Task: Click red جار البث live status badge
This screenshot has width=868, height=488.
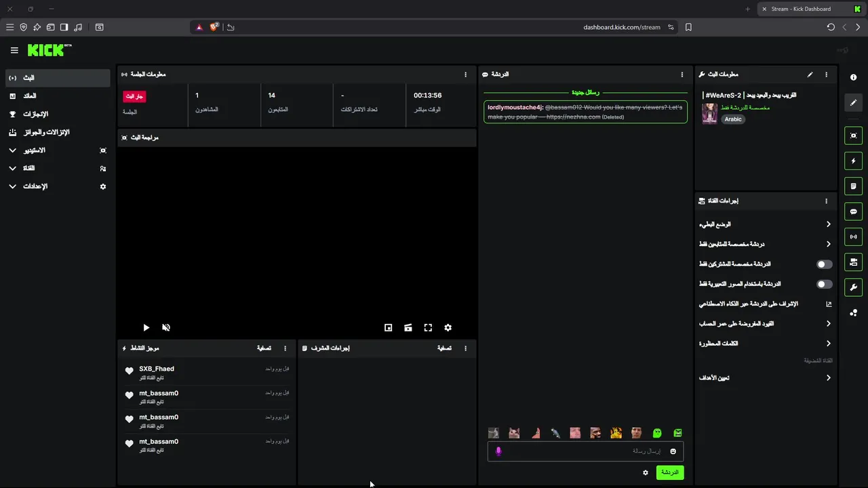Action: [x=134, y=97]
